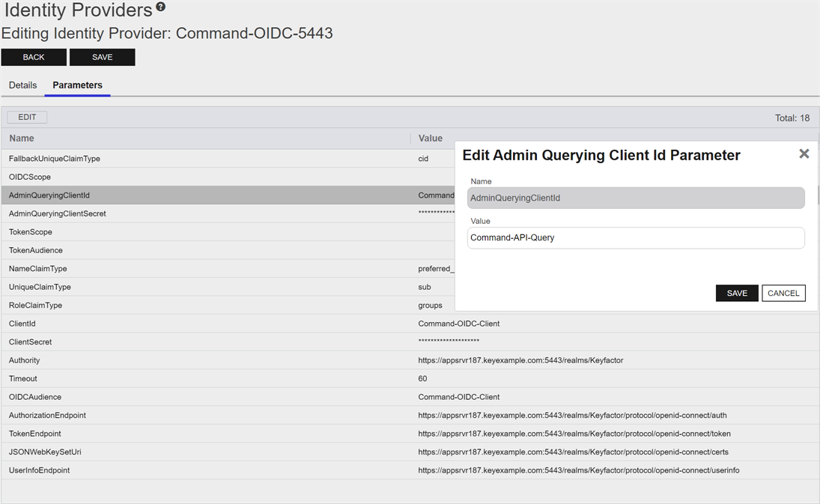Screen dimensions: 820x504
Task: Select the ClientSecret parameter row
Action: pyautogui.click(x=31, y=342)
